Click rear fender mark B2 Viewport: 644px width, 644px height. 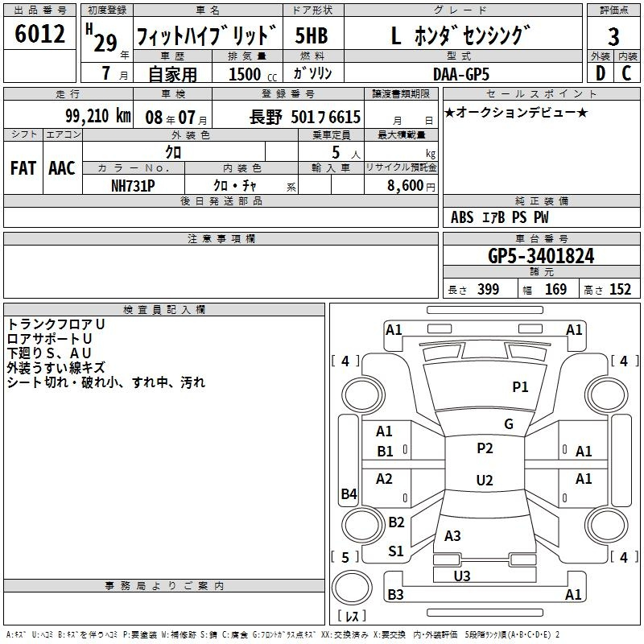coord(396,522)
